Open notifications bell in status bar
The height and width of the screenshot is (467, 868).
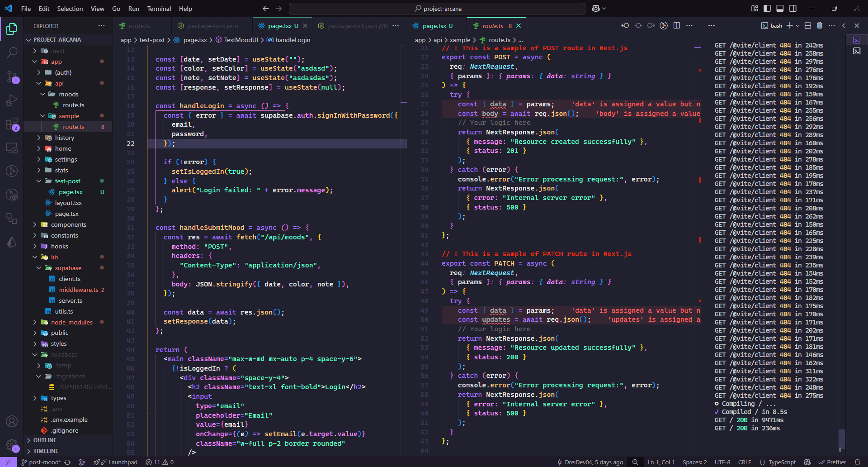857,462
